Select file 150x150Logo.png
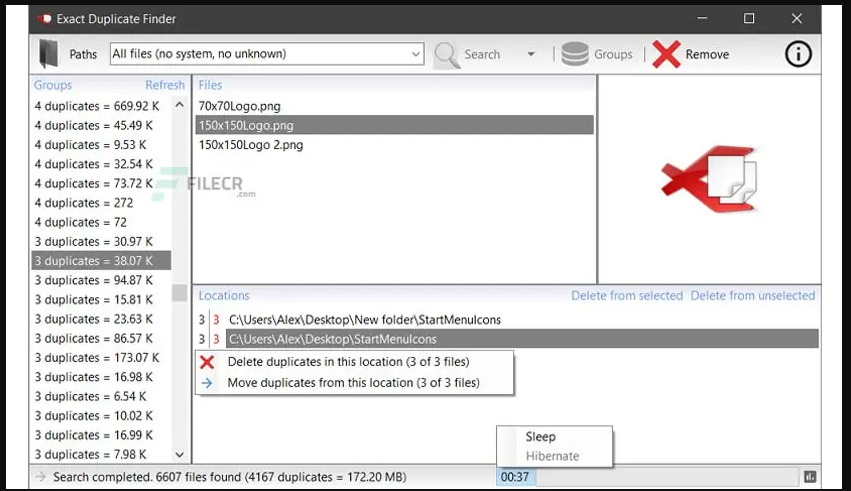The width and height of the screenshot is (851, 491). [395, 125]
